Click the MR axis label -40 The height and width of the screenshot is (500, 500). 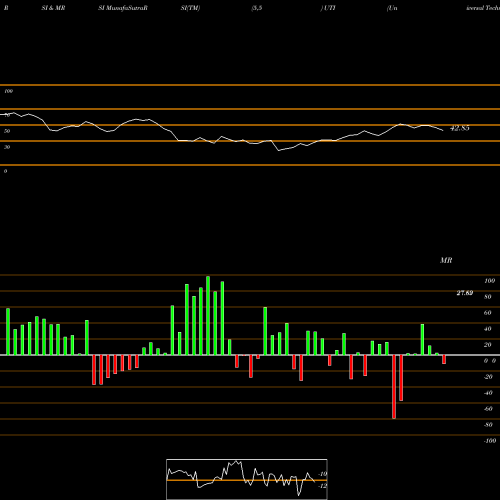point(488,393)
